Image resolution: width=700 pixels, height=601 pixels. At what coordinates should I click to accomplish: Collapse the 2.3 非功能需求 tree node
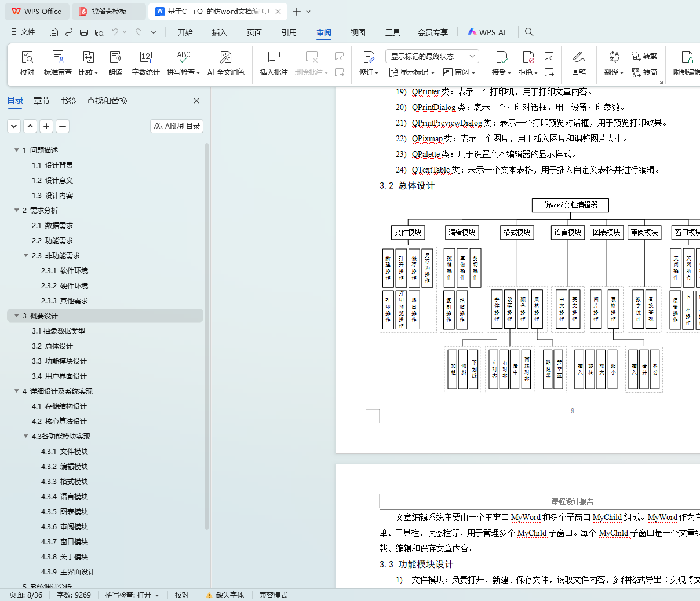(x=25, y=255)
